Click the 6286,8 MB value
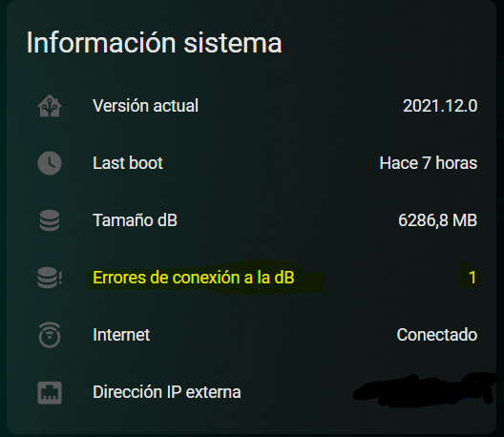Viewport: 504px width, 437px height. tap(438, 220)
